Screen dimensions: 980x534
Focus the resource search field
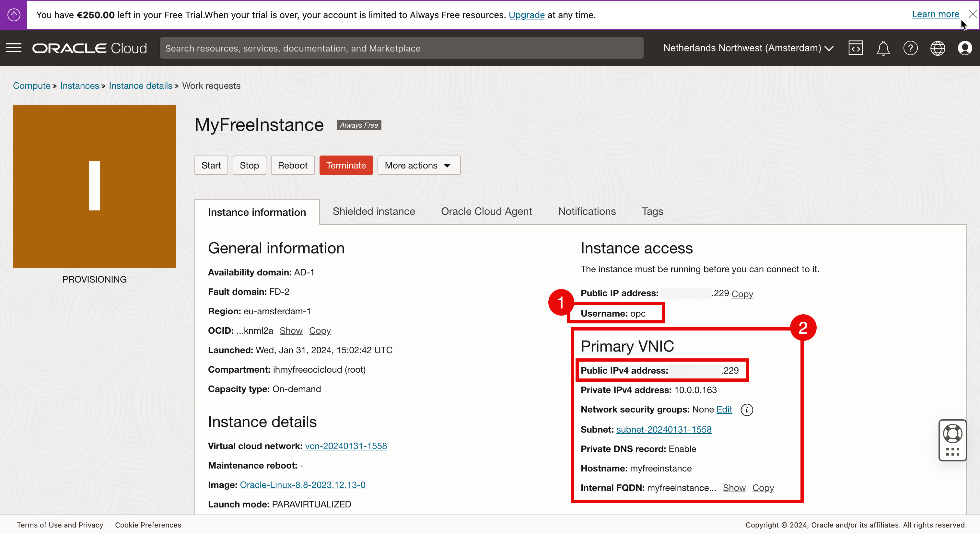pos(401,48)
